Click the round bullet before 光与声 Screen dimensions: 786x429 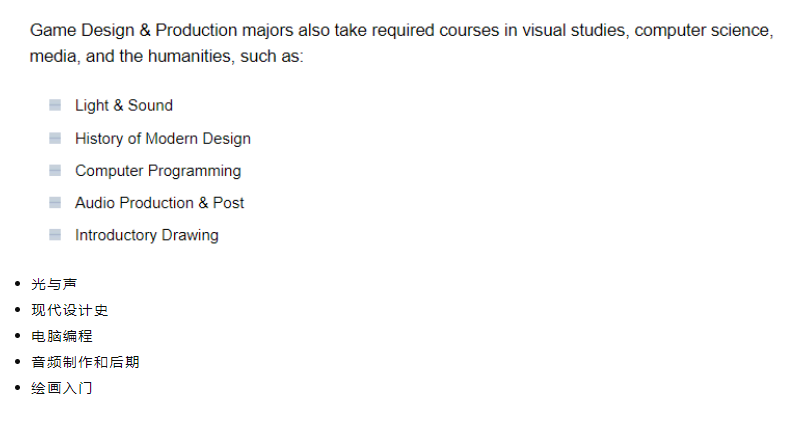18,284
